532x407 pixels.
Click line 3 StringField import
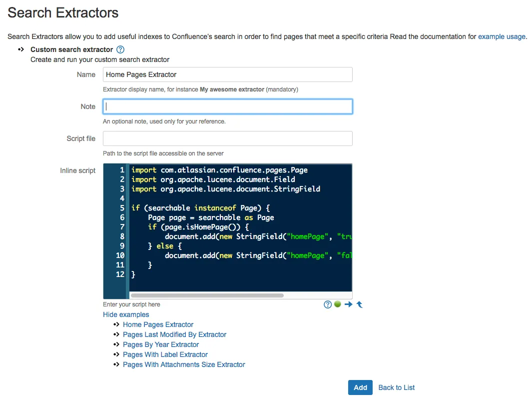tap(226, 189)
